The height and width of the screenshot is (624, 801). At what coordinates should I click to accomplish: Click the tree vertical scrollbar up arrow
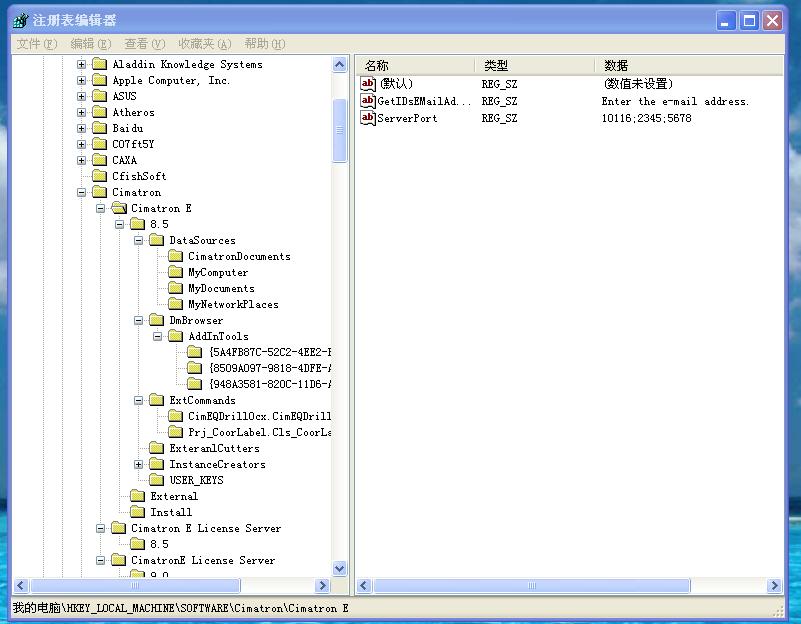point(340,64)
